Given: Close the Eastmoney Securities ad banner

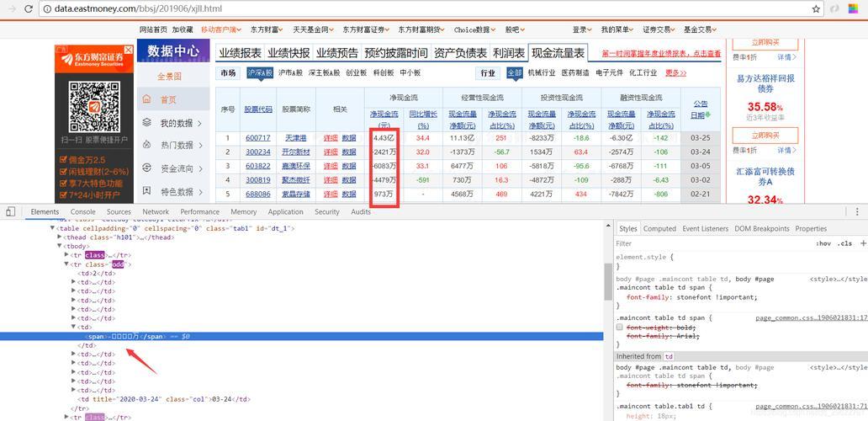Looking at the screenshot, I should coord(129,50).
